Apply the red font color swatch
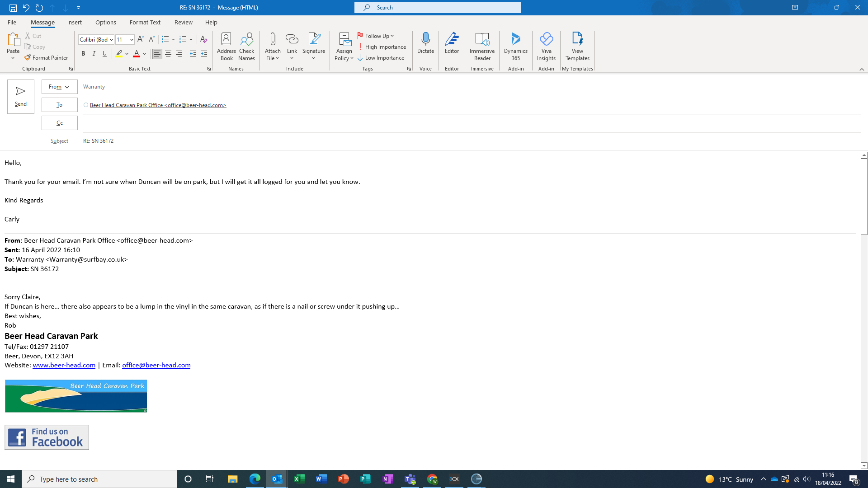 point(137,54)
